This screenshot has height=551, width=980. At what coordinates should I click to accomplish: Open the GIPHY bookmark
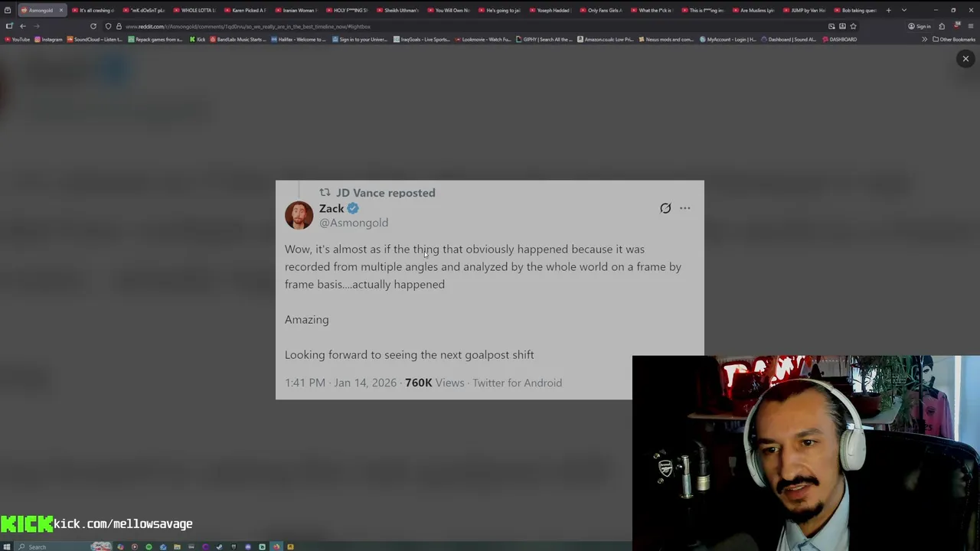544,39
